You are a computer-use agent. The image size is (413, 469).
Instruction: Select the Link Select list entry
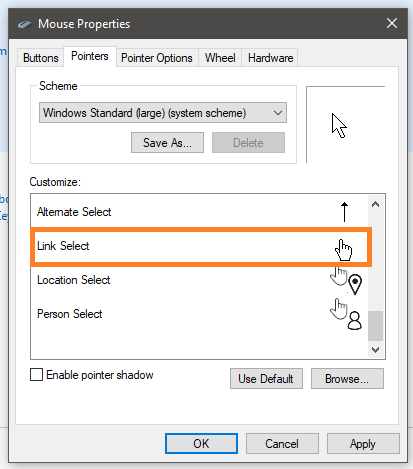tap(201, 247)
